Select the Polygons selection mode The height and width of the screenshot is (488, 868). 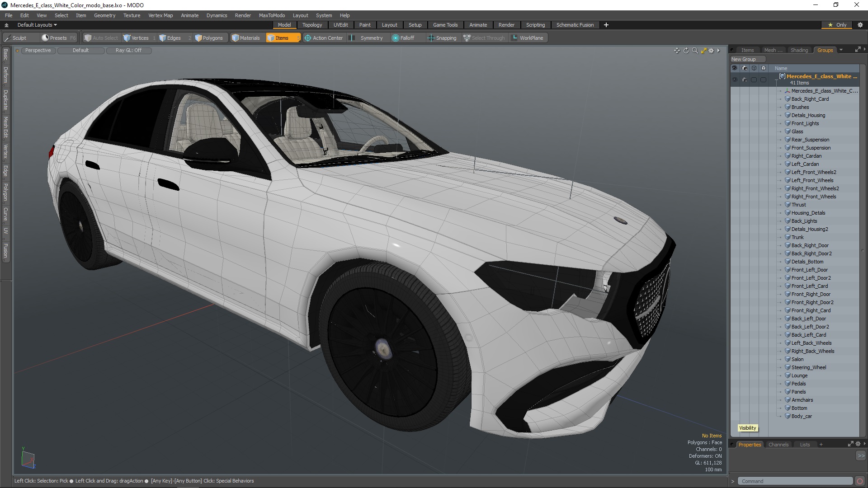[209, 38]
